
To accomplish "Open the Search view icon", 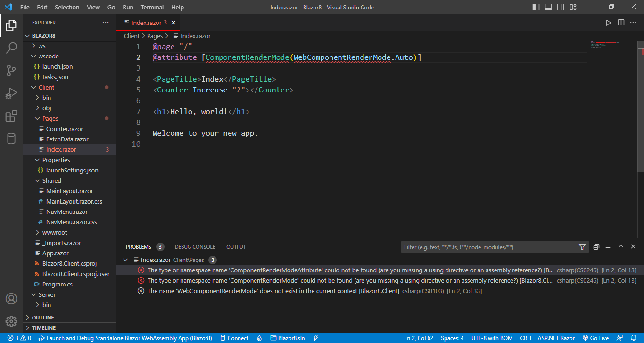I will tap(11, 48).
